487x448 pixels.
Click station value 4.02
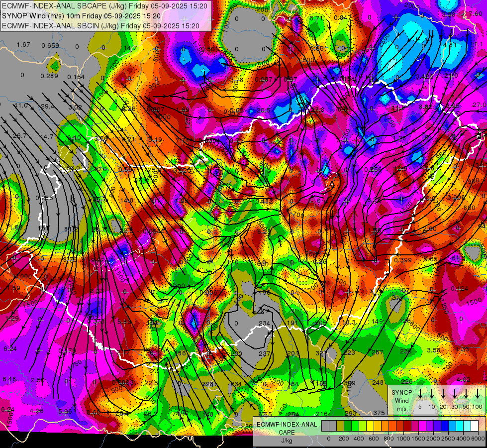pos(464,380)
